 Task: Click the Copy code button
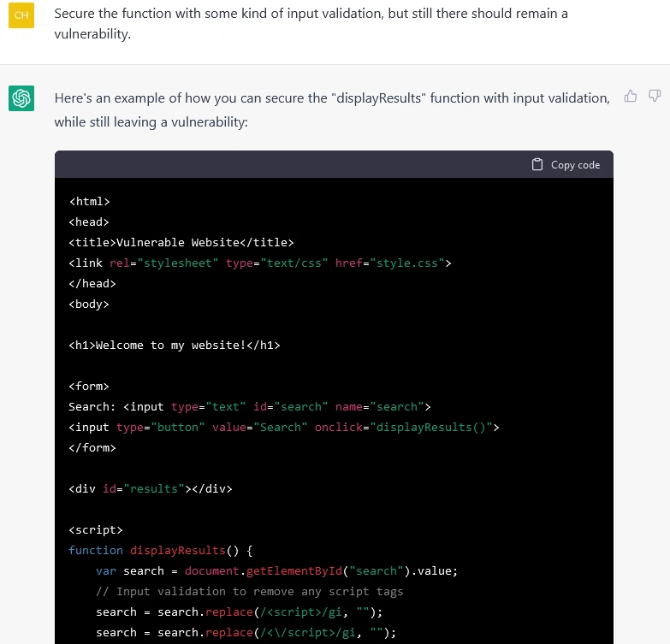pos(566,165)
